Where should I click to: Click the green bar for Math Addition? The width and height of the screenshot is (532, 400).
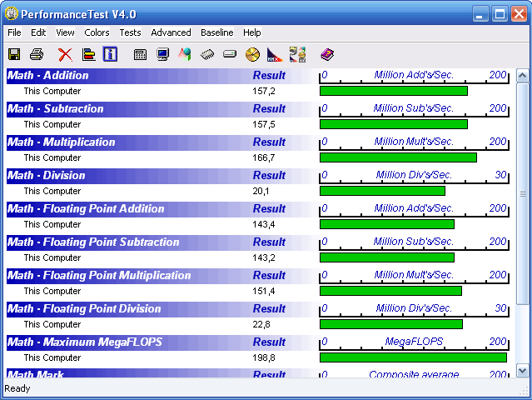coord(394,91)
